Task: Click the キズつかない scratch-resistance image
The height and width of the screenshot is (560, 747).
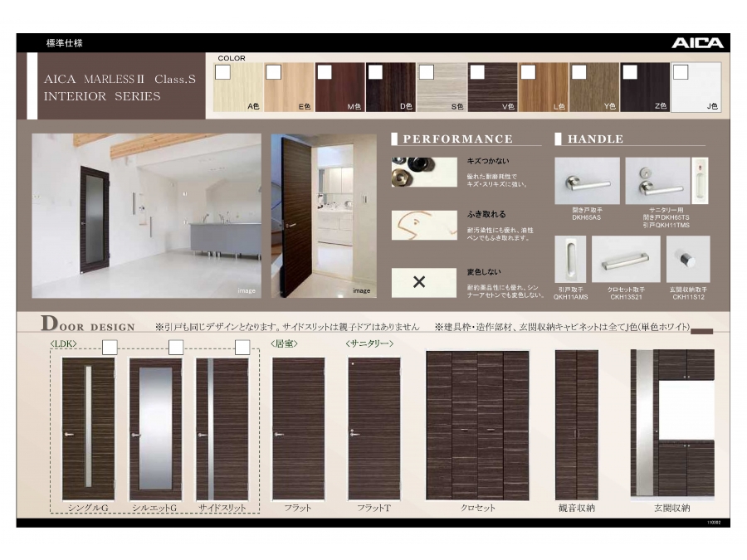Action: (424, 172)
